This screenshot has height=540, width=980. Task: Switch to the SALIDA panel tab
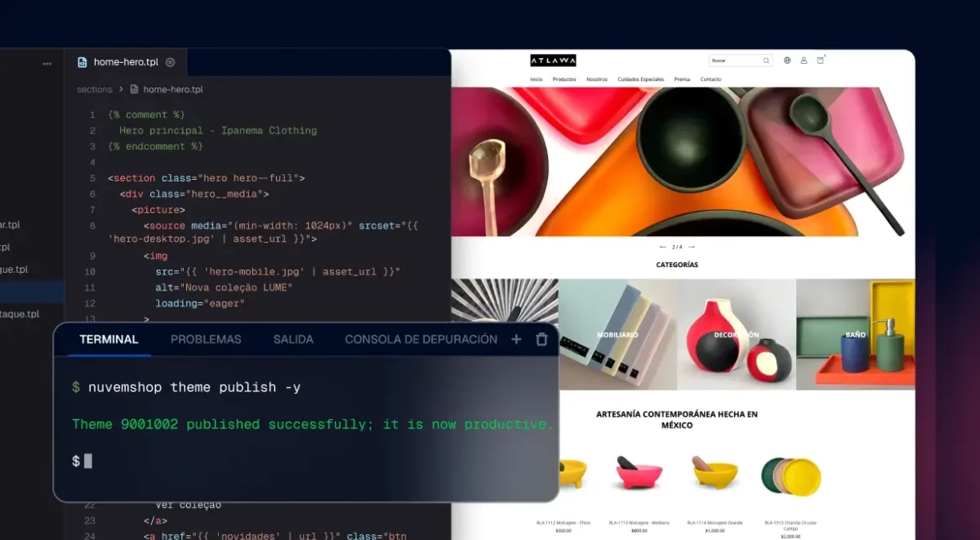293,339
